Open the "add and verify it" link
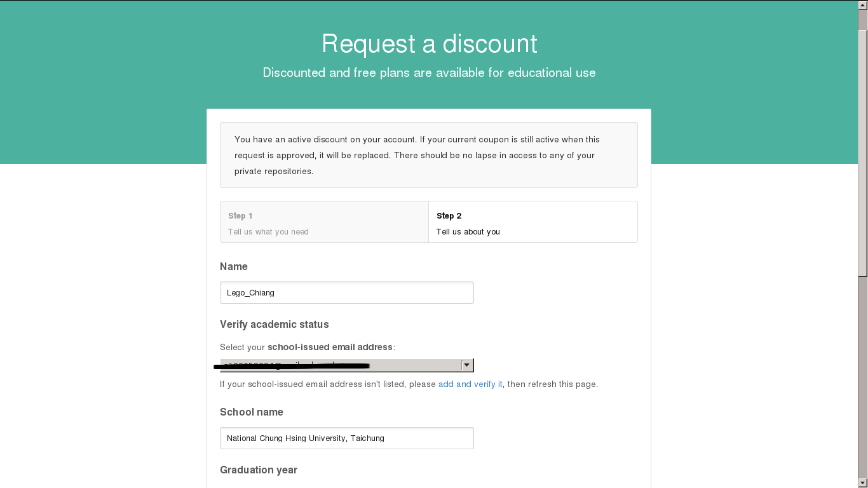This screenshot has width=868, height=488. (470, 384)
